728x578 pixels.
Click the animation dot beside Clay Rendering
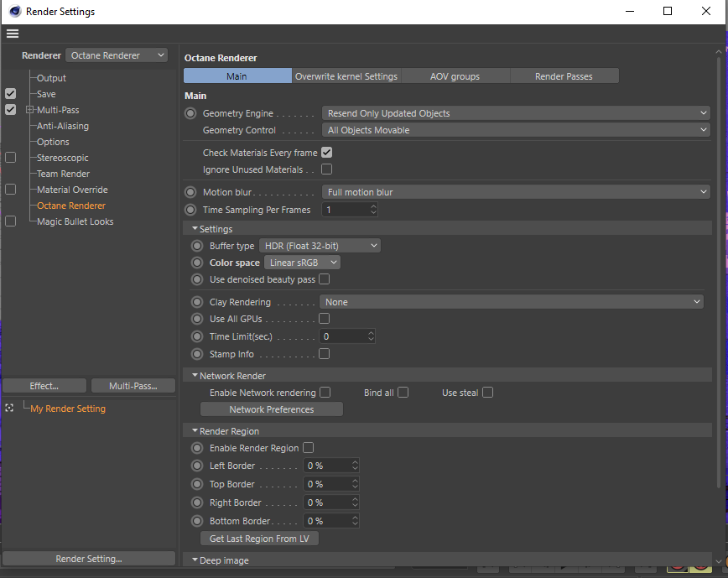tap(197, 302)
